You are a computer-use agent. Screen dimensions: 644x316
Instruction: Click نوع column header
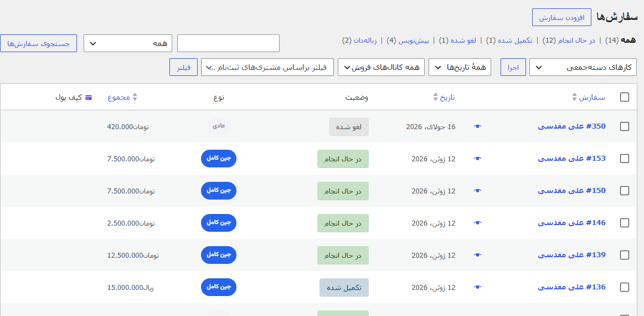[219, 98]
